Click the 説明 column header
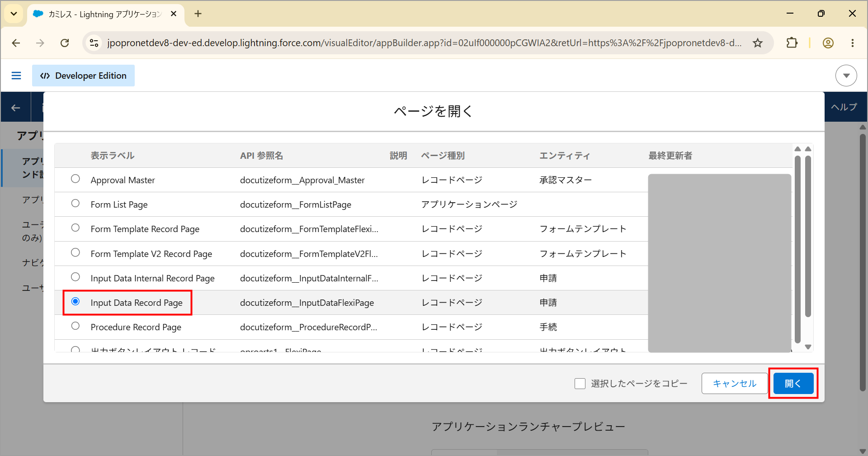Viewport: 868px width, 456px height. click(398, 156)
